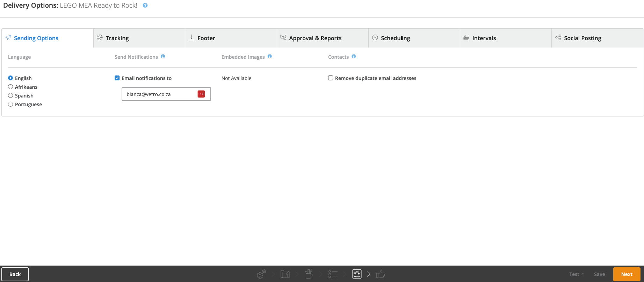Click the gears settings step icon
The height and width of the screenshot is (282, 644).
[x=261, y=274]
